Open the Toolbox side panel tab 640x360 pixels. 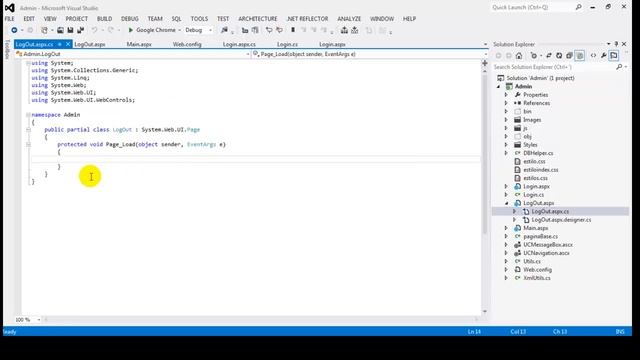tap(7, 50)
